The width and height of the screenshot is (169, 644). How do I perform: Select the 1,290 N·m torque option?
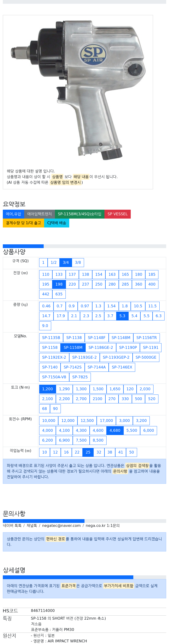coord(64,389)
